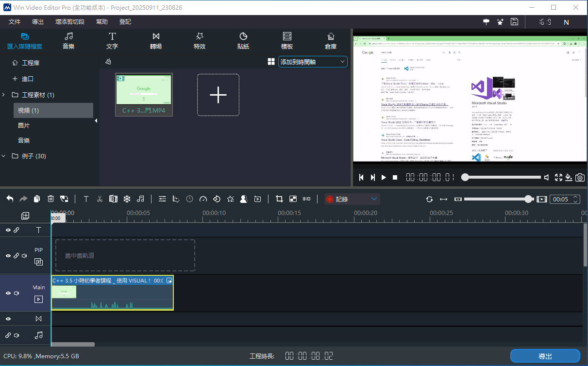Open the 幫助 menu
588x366 pixels.
(102, 22)
